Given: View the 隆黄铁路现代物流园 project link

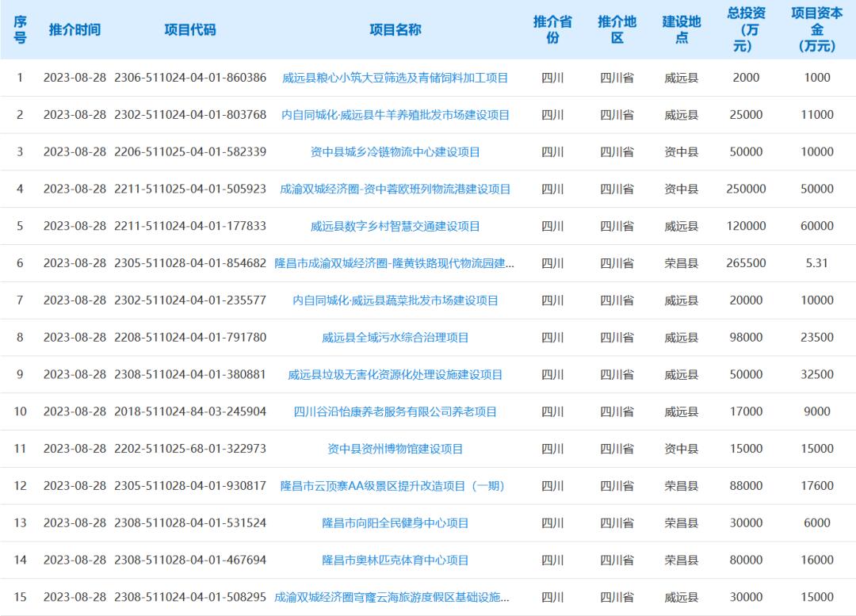Looking at the screenshot, I should (396, 262).
